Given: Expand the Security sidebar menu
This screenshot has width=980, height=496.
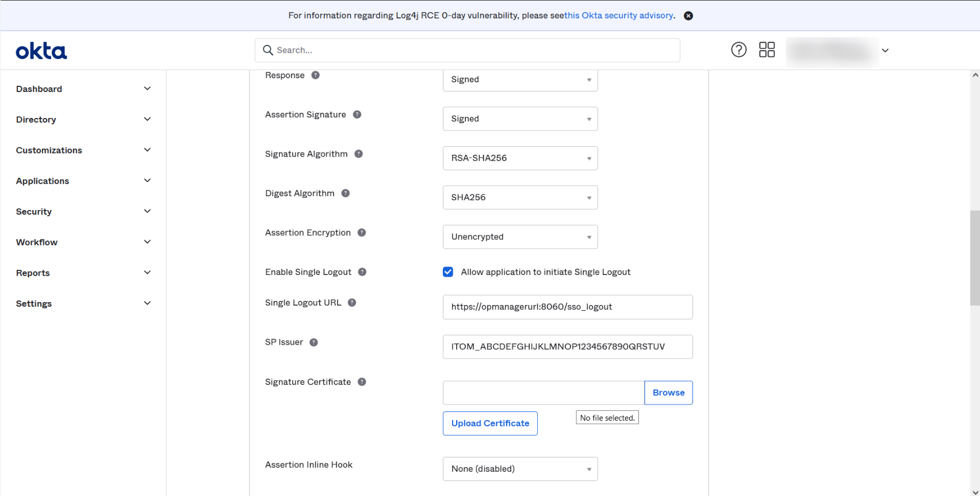Looking at the screenshot, I should 83,211.
